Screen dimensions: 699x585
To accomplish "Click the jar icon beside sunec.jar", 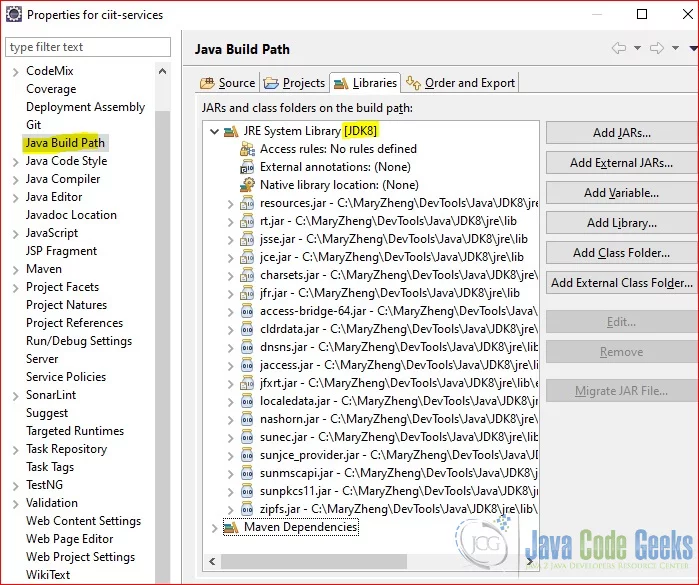I will click(x=247, y=437).
